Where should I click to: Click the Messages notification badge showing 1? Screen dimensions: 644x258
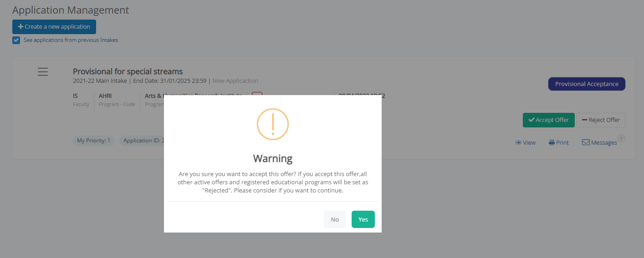pos(621,138)
